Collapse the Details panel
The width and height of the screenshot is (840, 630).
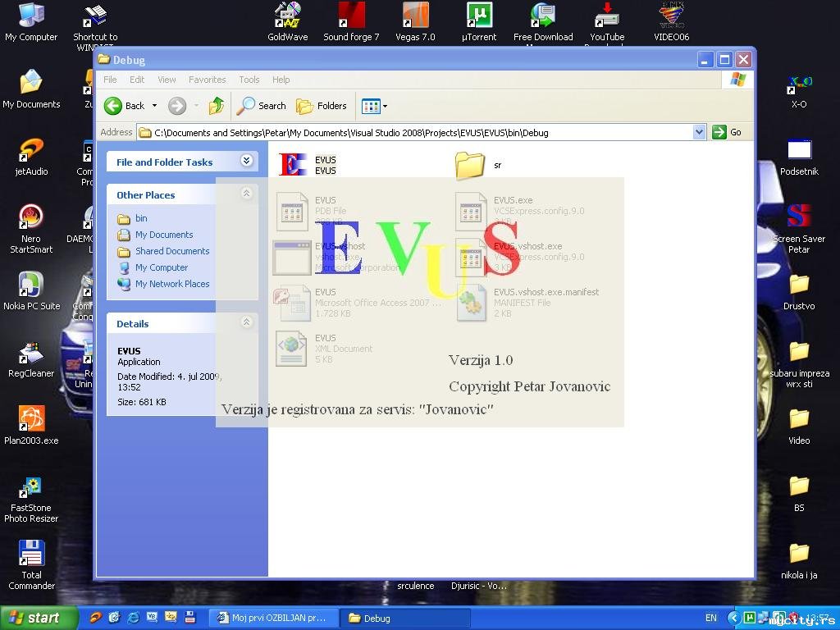246,322
